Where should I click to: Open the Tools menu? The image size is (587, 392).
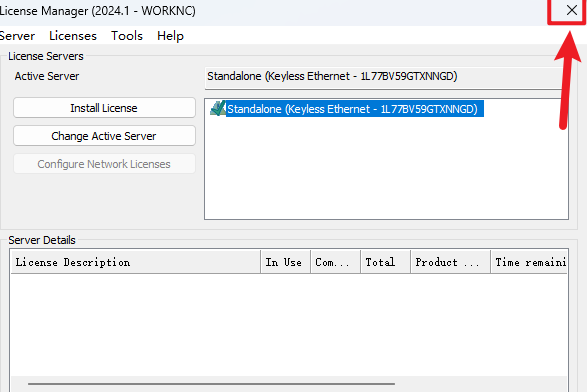[127, 36]
